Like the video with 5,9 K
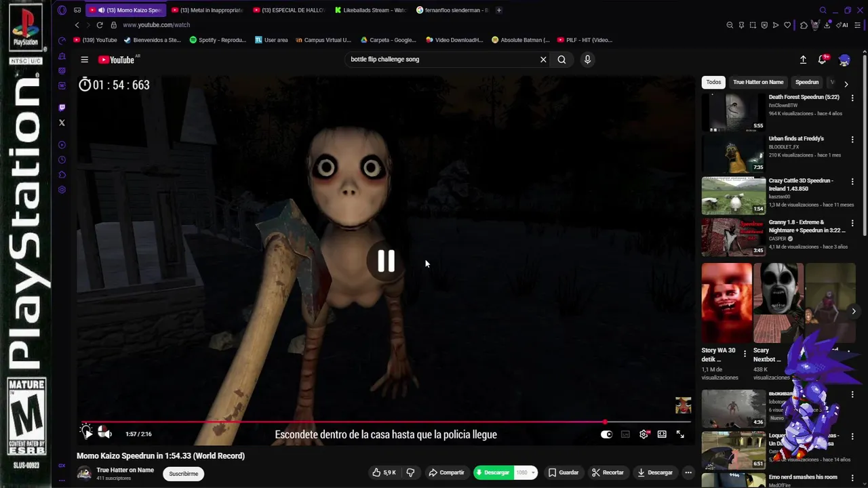 (x=384, y=472)
